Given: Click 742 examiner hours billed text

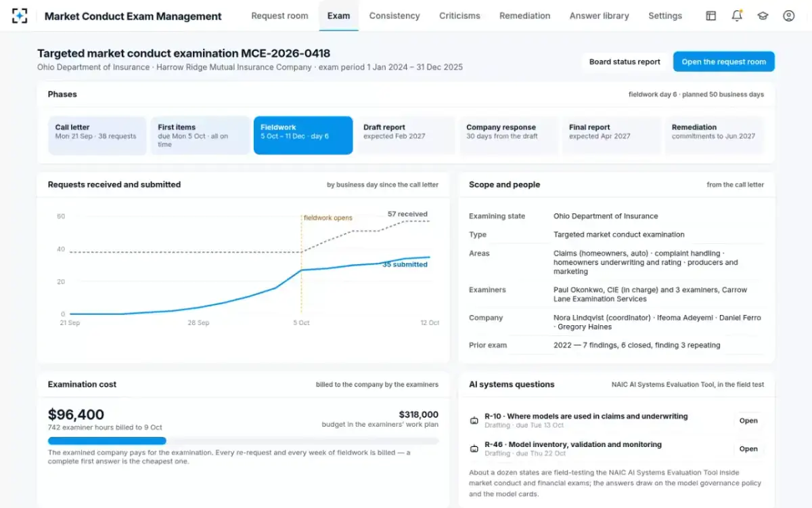Looking at the screenshot, I should click(x=105, y=427).
